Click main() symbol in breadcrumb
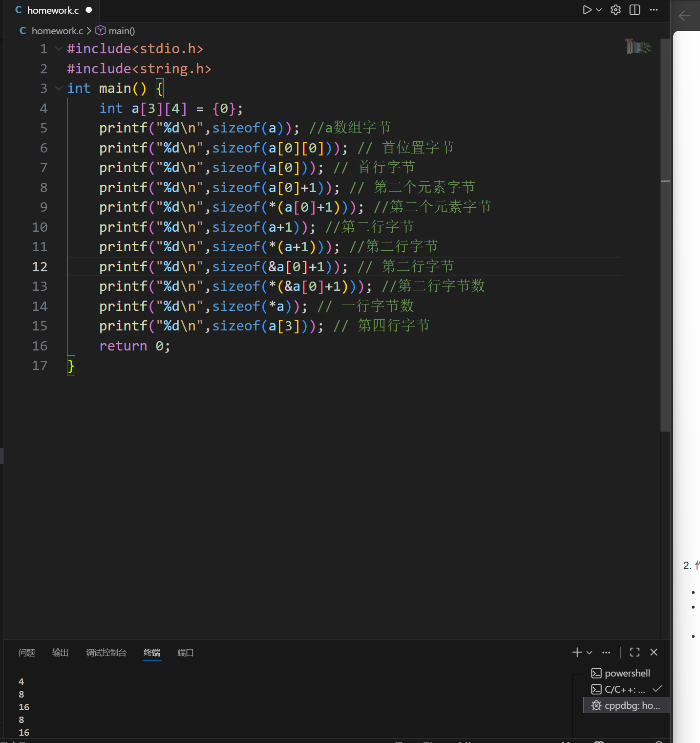This screenshot has width=700, height=743. 122,31
